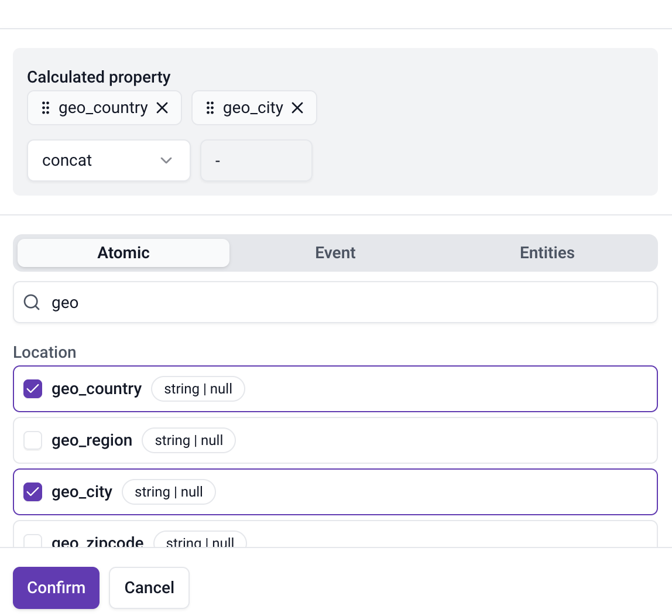Image resolution: width=672 pixels, height=616 pixels.
Task: Check the geo_zipcode checkbox
Action: tap(33, 541)
